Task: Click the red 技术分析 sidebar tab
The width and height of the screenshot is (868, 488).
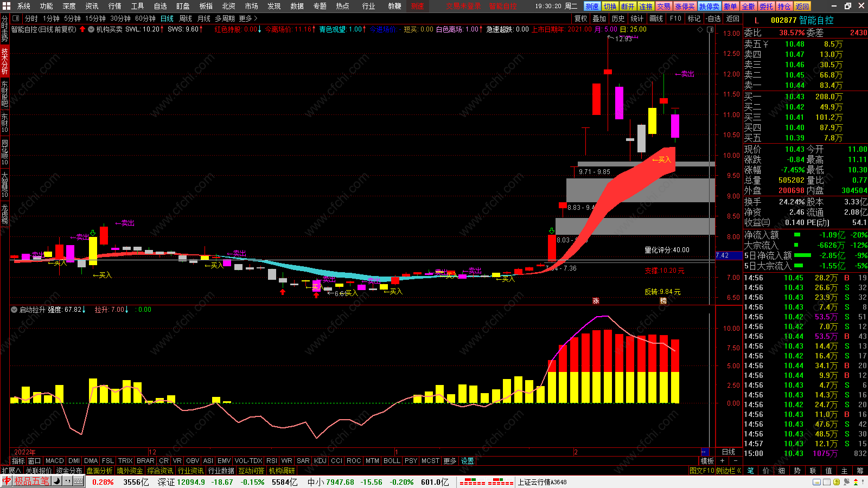Action: (4, 61)
